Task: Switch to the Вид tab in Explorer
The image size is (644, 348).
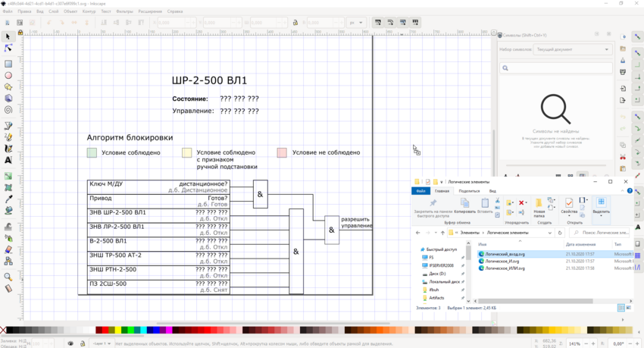Action: click(x=492, y=191)
